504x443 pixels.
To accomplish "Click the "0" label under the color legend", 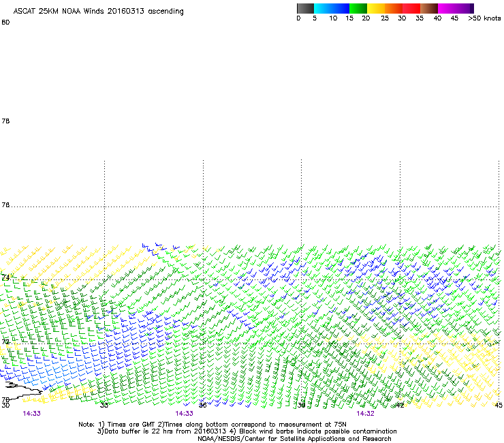I will click(298, 18).
